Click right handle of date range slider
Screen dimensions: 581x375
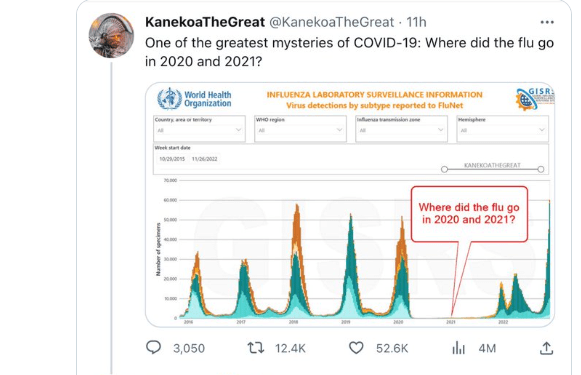541,169
